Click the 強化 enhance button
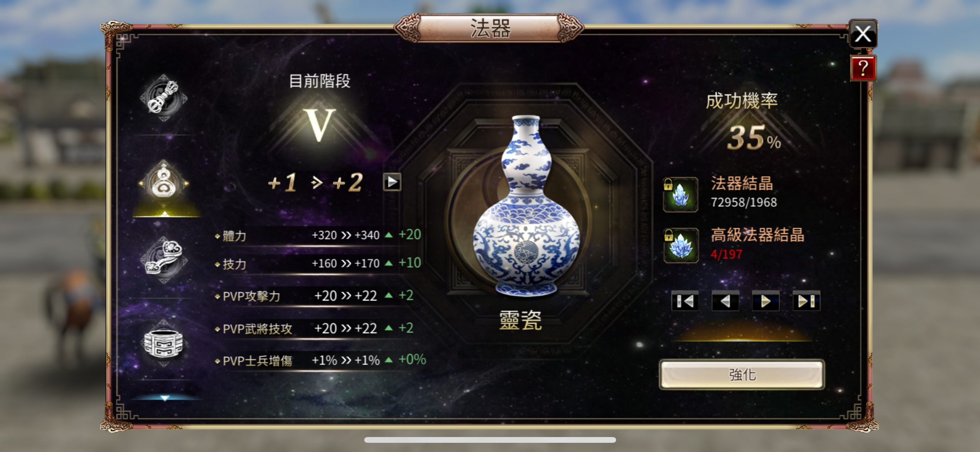 pos(742,375)
